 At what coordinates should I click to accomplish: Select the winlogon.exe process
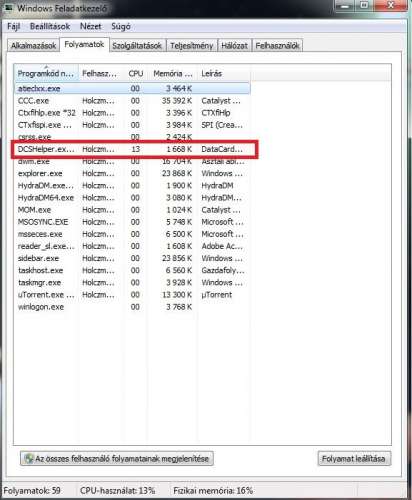pyautogui.click(x=132, y=307)
